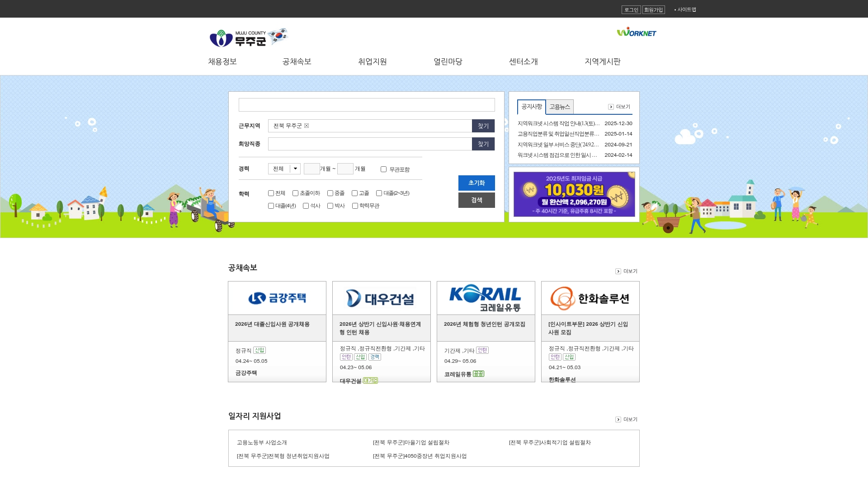Expand the 경력 전체 dropdown
Viewport: 868px width, 488px height.
[284, 169]
